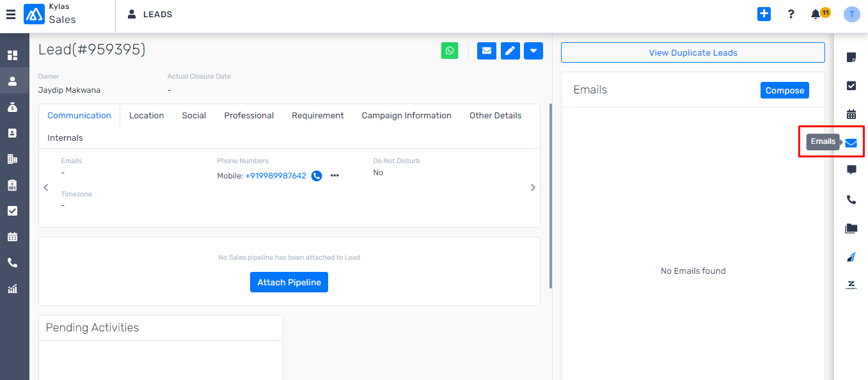
Task: Open the lead actions dropdown caret
Action: (x=533, y=51)
